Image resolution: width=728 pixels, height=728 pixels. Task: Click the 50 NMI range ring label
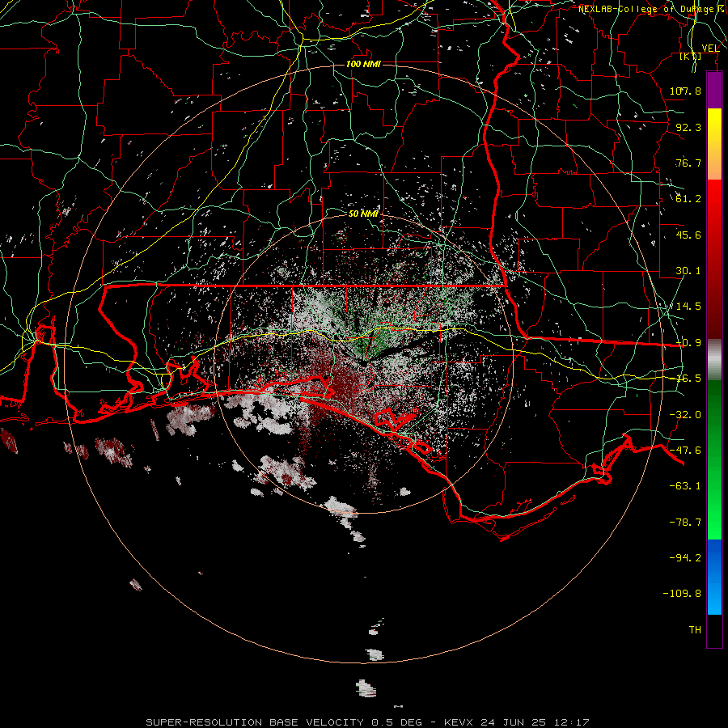click(363, 214)
